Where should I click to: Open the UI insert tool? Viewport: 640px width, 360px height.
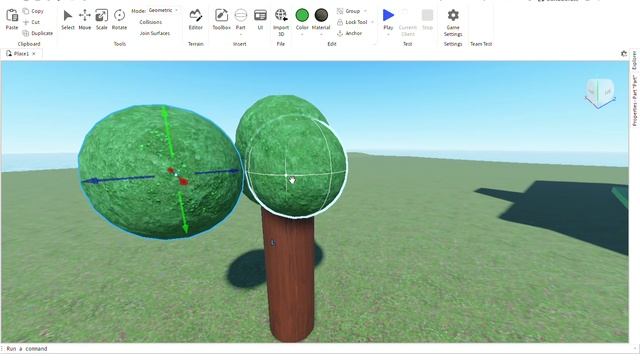260,19
